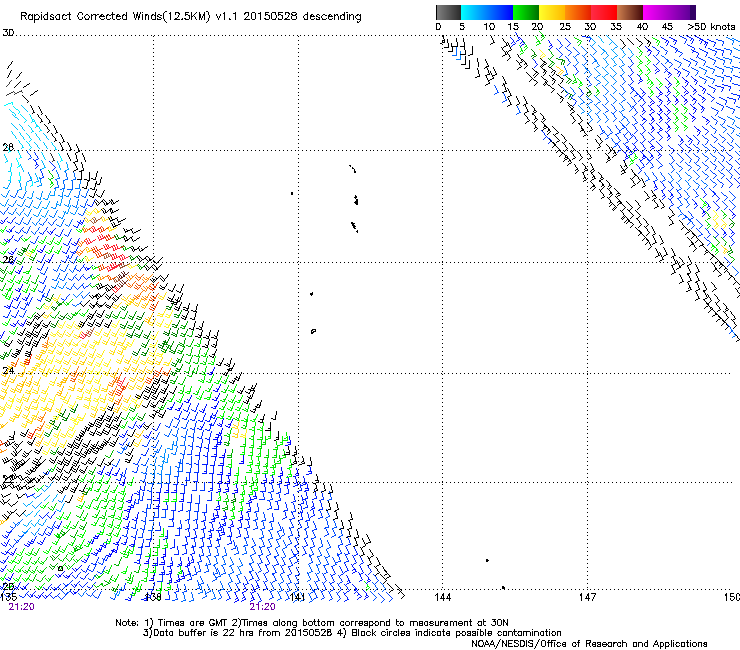Click the green 15-20 knots legend swatch
The image size is (740, 650).
click(526, 12)
